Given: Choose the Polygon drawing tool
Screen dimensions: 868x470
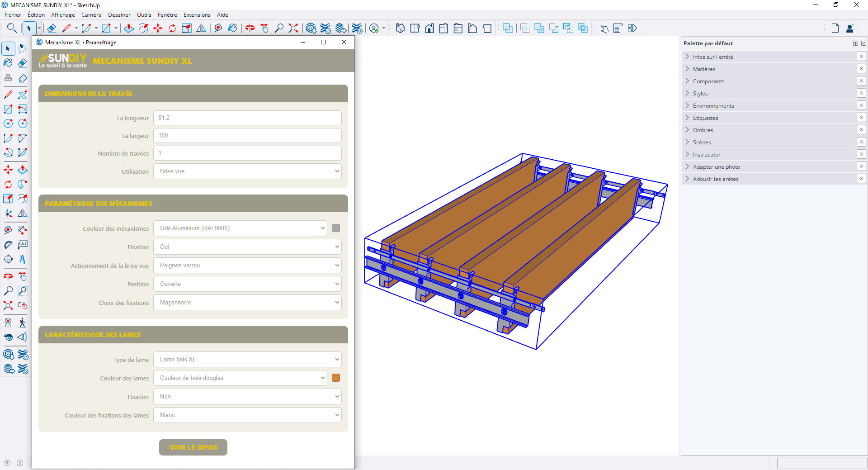Looking at the screenshot, I should (22, 123).
